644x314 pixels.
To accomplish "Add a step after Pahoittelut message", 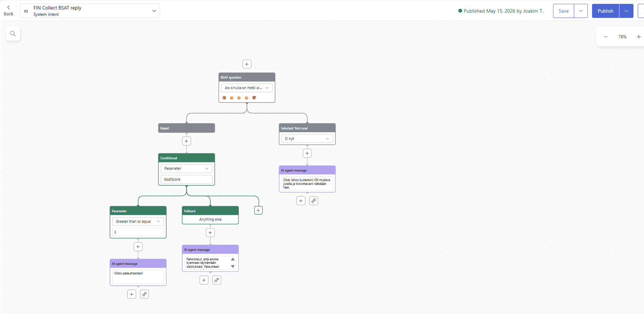I will [x=204, y=280].
